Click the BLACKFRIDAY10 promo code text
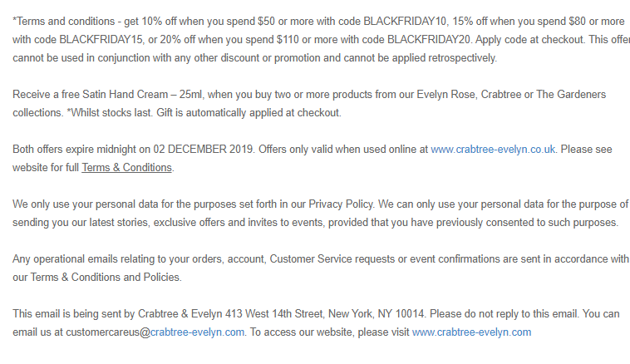This screenshot has height=364, width=630. click(405, 22)
